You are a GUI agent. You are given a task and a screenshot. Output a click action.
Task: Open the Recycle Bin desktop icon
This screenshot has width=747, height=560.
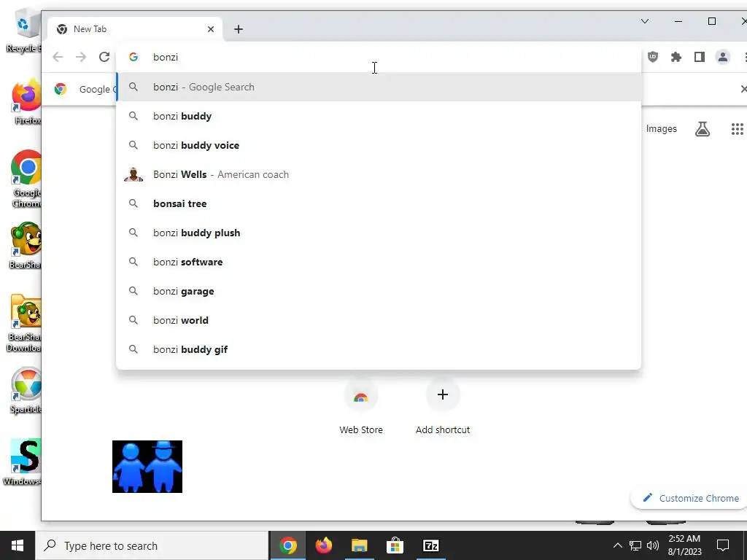24,29
